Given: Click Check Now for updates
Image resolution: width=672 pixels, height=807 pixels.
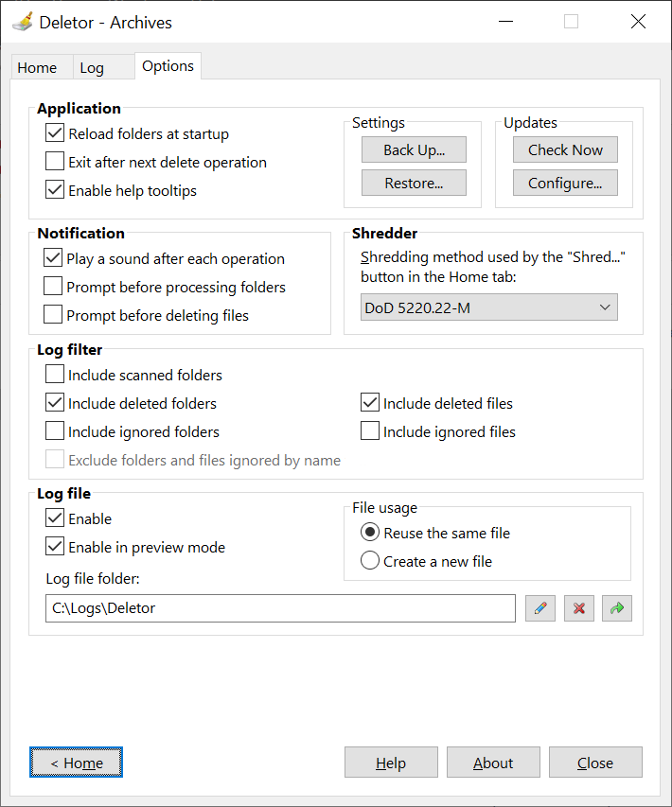Looking at the screenshot, I should [565, 149].
